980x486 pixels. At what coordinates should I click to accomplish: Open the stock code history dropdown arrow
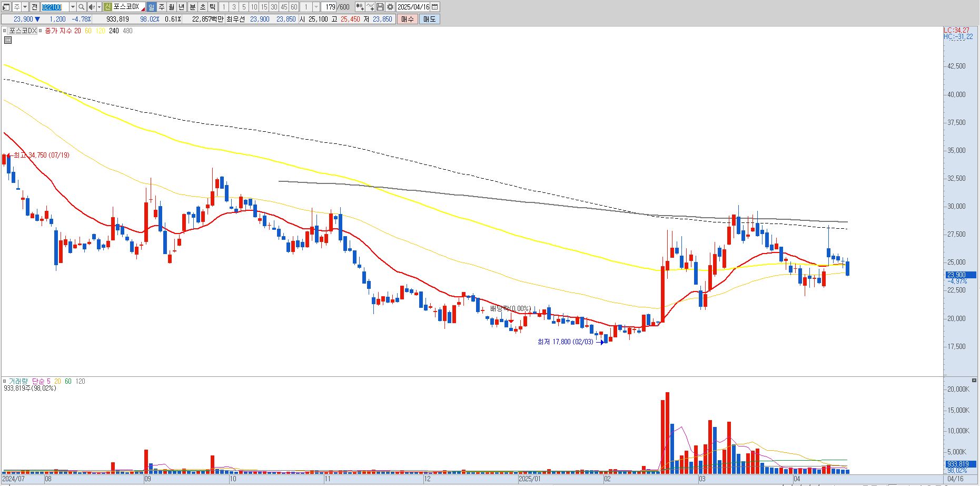(73, 7)
